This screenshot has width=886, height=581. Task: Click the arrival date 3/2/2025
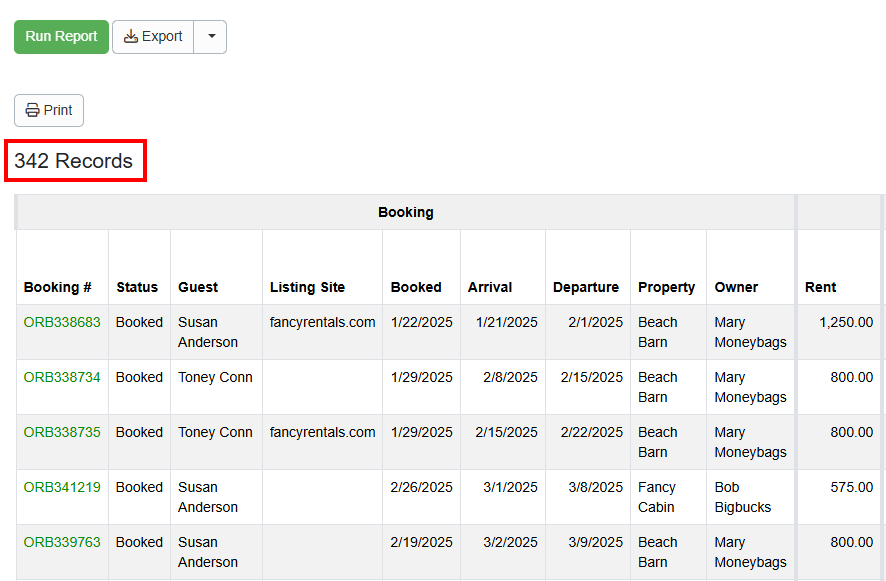[x=510, y=542]
